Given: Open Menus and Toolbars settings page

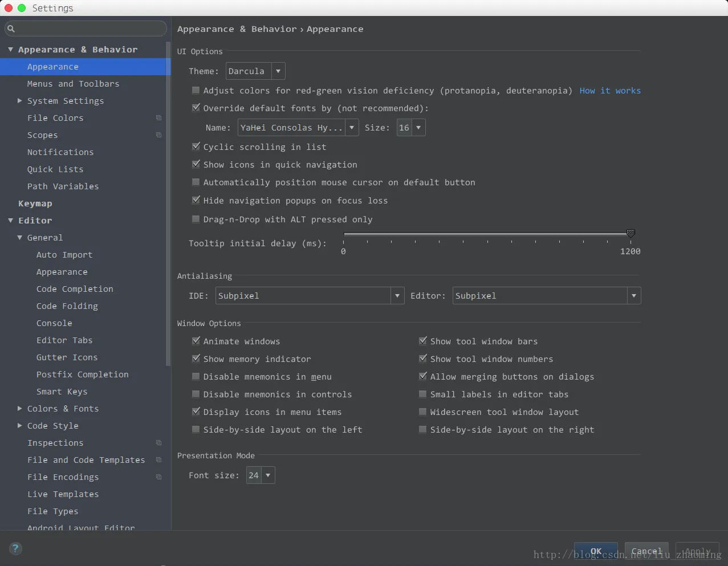Looking at the screenshot, I should (x=73, y=84).
